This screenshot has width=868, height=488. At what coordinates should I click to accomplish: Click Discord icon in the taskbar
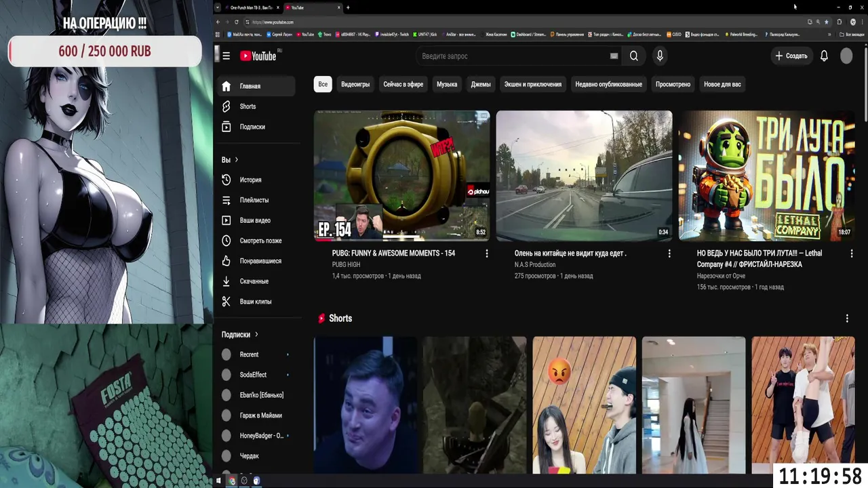click(x=256, y=481)
